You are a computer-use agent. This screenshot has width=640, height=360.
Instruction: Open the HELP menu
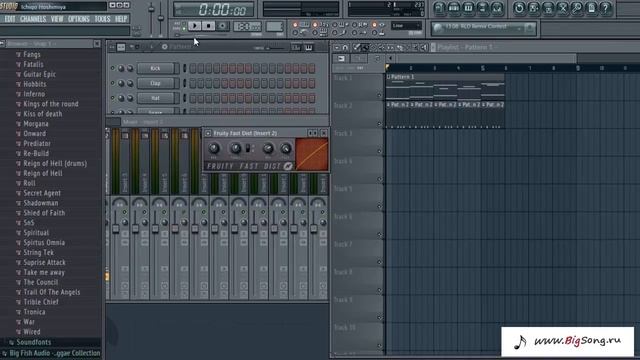tap(121, 19)
